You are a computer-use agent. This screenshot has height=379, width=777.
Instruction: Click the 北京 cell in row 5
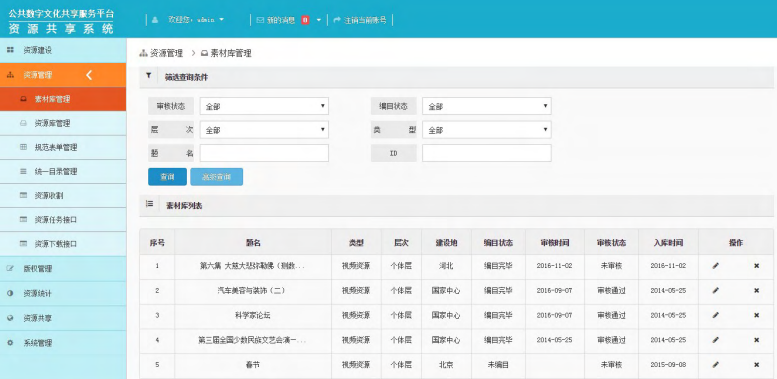pos(446,365)
